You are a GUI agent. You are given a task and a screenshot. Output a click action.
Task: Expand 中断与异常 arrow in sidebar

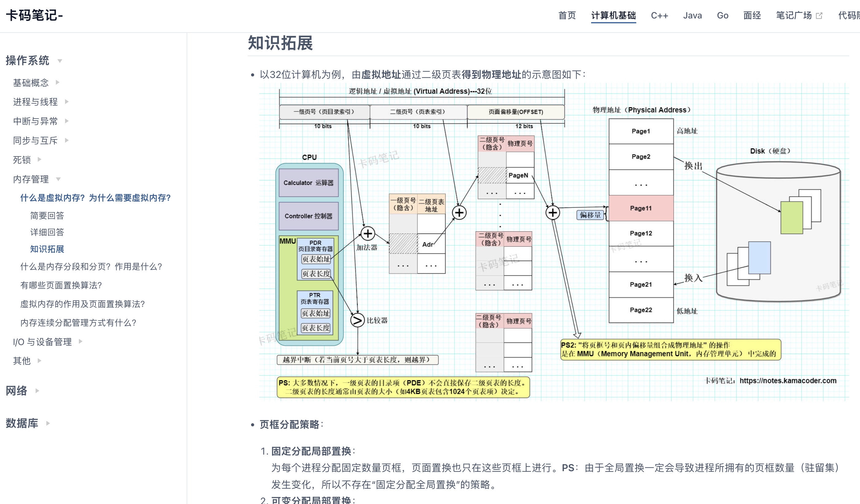coord(67,121)
